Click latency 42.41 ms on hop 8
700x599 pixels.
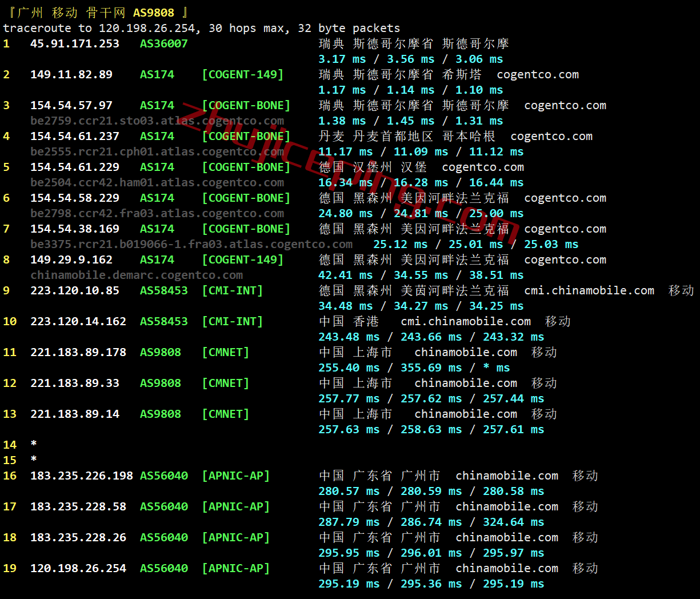click(x=346, y=275)
